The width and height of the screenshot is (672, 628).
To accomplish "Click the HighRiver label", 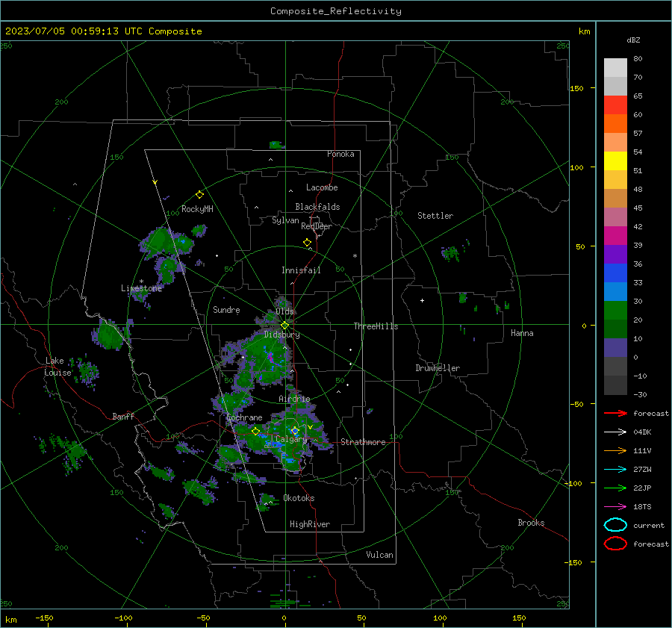I will click(x=310, y=524).
